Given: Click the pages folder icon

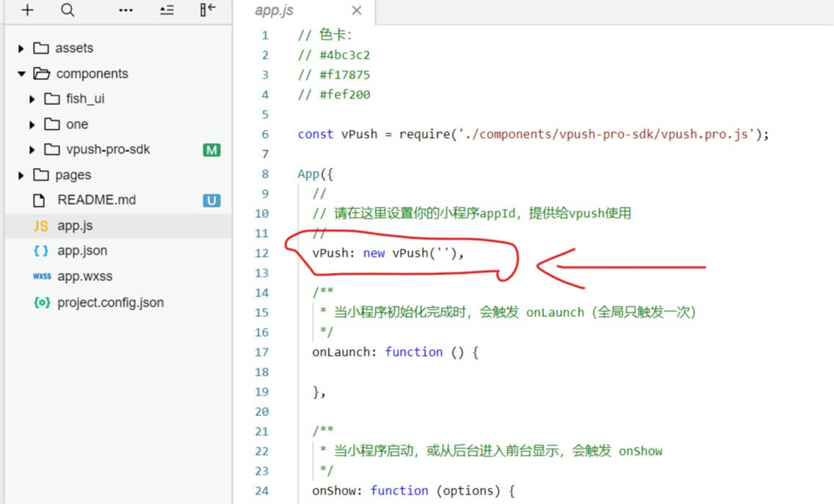Looking at the screenshot, I should [x=41, y=175].
